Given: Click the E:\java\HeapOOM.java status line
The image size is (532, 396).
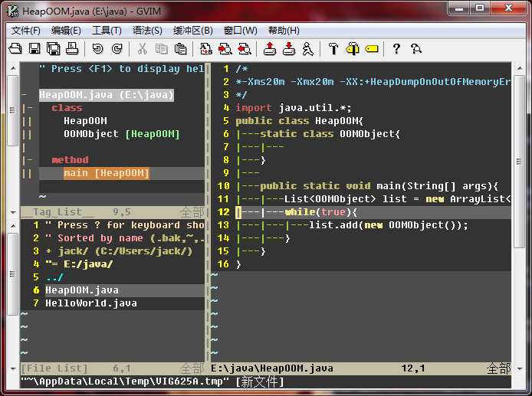Looking at the screenshot, I should (x=360, y=368).
